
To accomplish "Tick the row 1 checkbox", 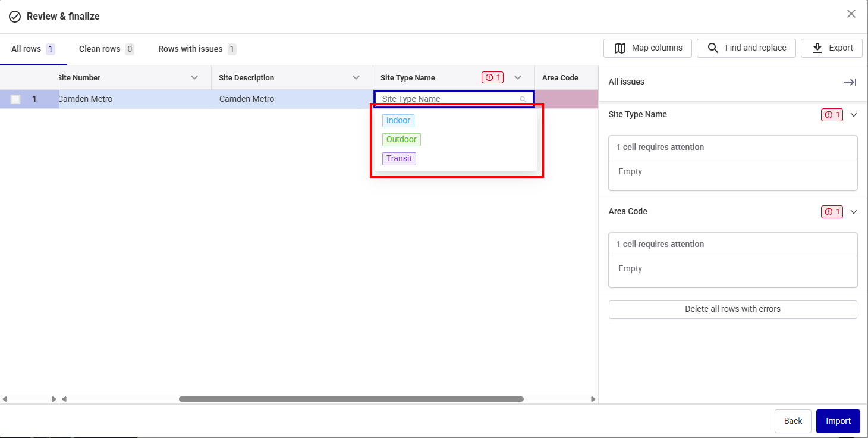I will tap(15, 99).
